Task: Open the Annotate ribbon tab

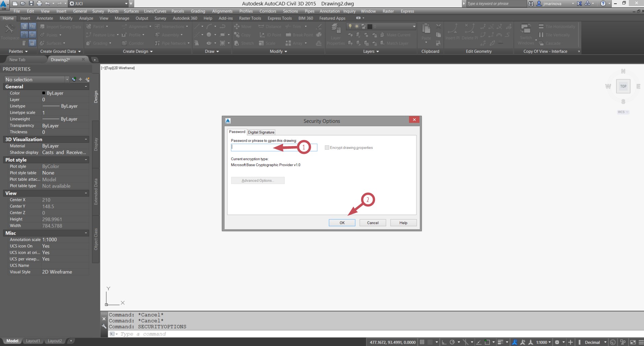Action: [x=45, y=18]
